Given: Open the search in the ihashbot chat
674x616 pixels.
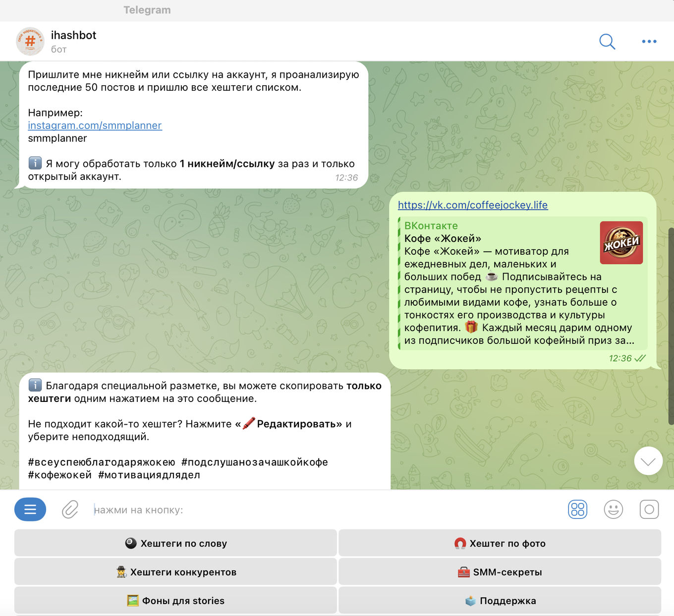Looking at the screenshot, I should click(x=607, y=42).
